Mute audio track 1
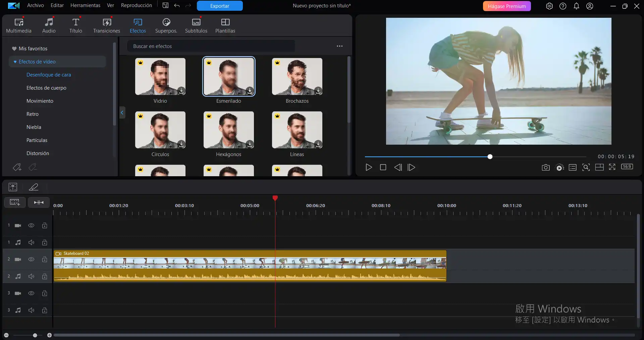 (x=31, y=242)
